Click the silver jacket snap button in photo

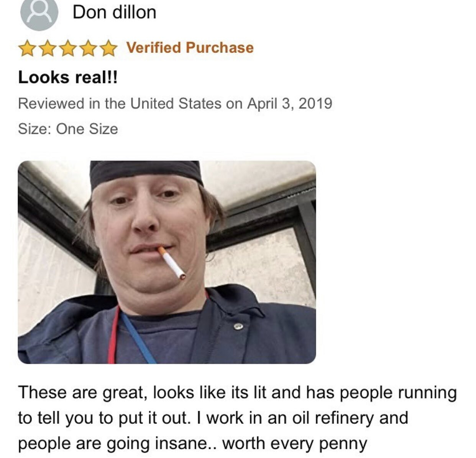238,326
